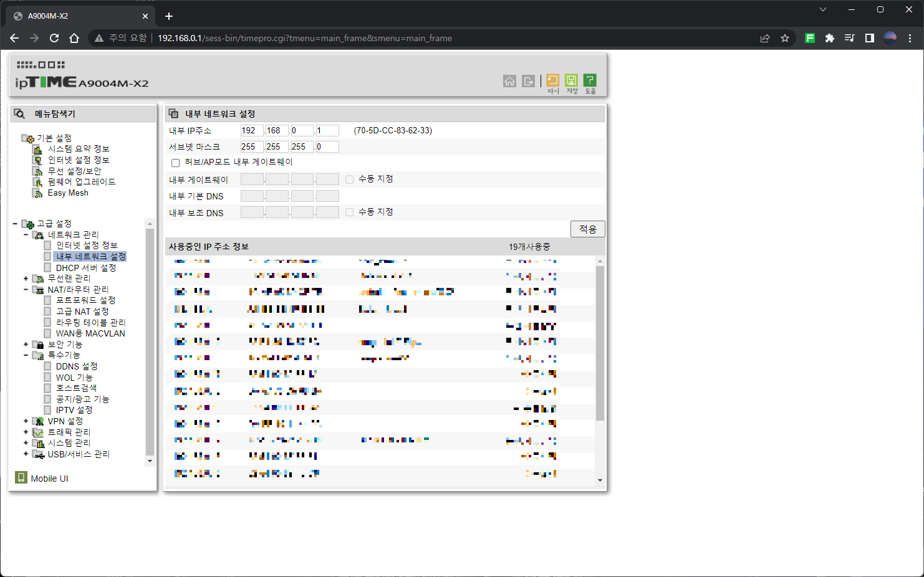
Task: Check 수동 지정 for 내부 보조 DNS
Action: pos(349,212)
